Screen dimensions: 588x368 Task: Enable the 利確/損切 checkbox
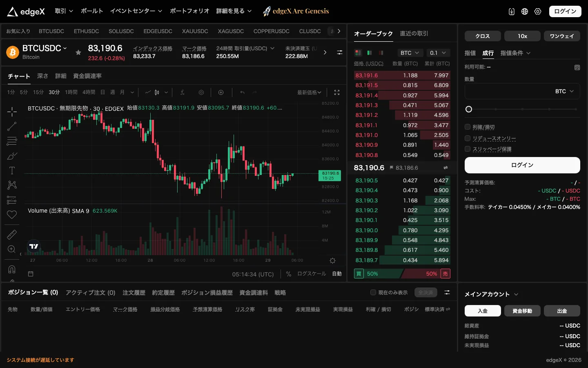click(468, 127)
